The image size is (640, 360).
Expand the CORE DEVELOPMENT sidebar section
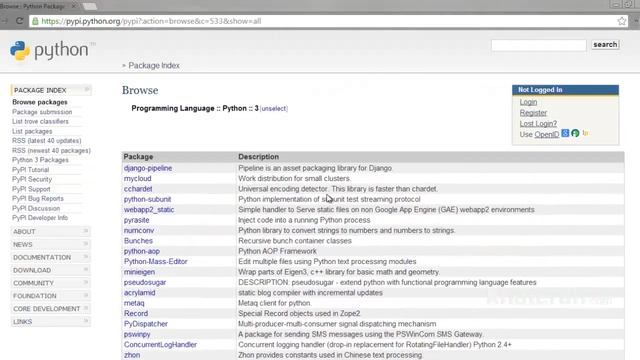tap(51, 309)
